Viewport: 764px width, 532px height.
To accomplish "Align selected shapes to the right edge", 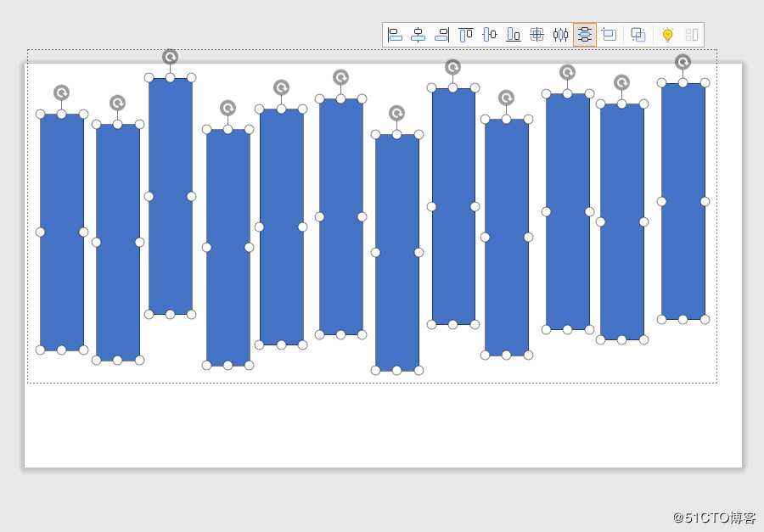I will (x=442, y=35).
